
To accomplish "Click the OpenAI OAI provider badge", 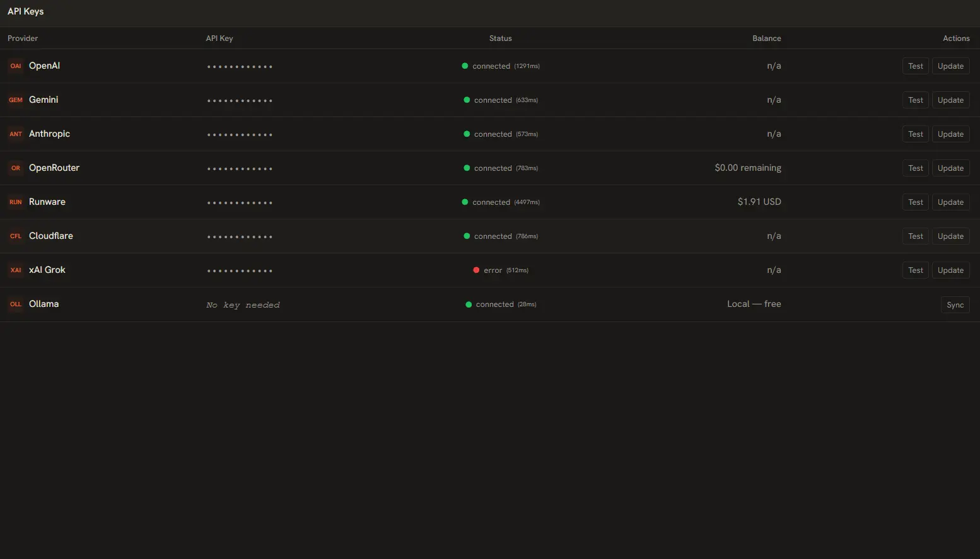I will click(16, 66).
